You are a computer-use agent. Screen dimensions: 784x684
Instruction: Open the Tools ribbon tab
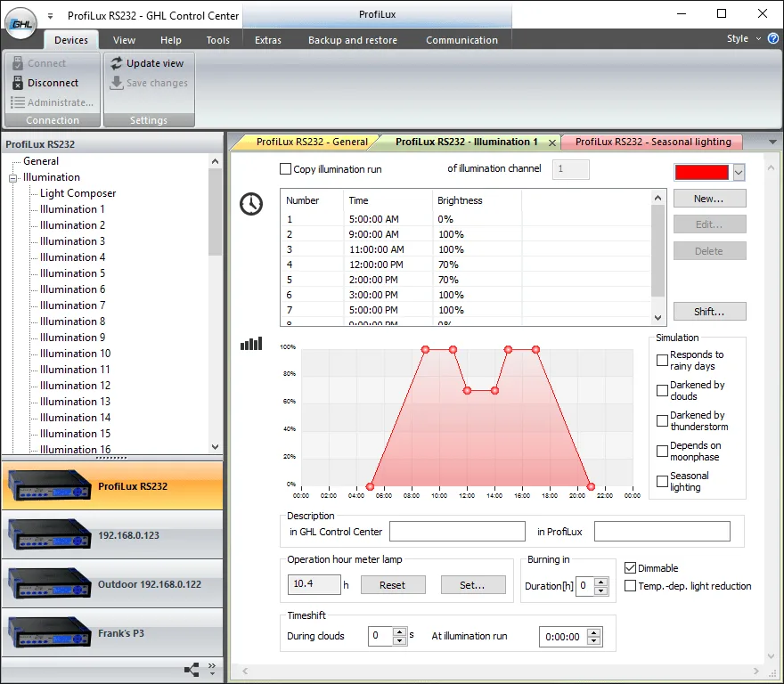coord(218,40)
